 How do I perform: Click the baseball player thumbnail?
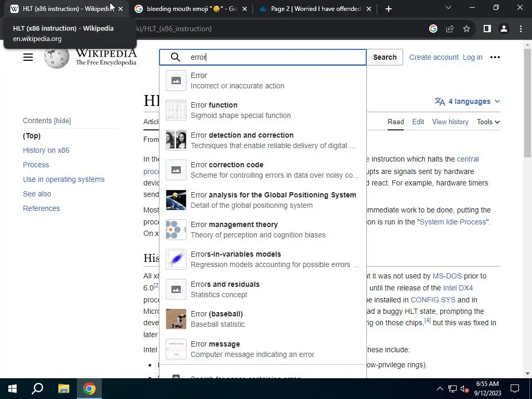click(176, 319)
